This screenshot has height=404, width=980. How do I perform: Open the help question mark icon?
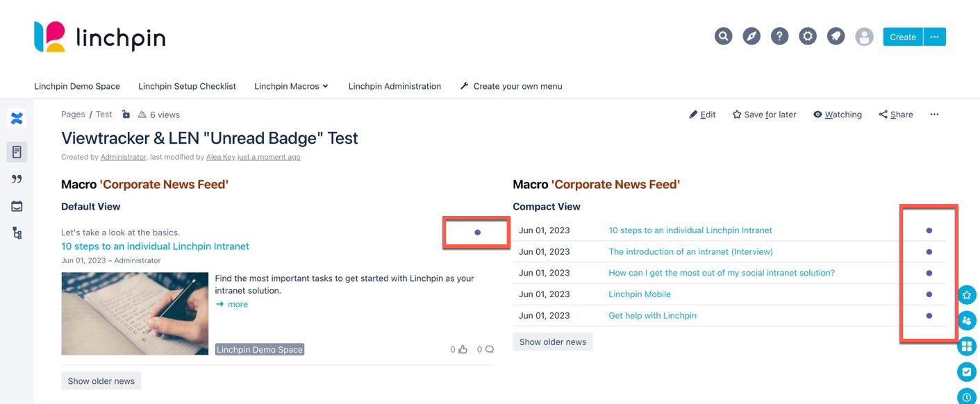point(780,36)
